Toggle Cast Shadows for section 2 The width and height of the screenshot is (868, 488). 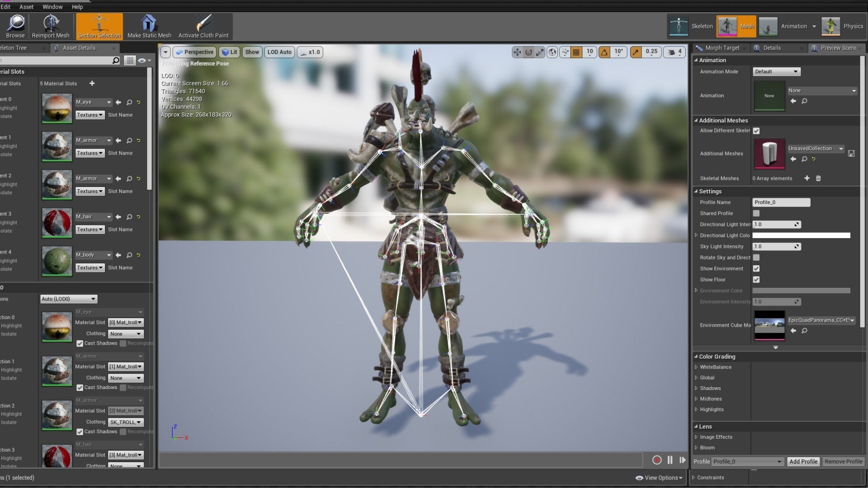point(80,432)
